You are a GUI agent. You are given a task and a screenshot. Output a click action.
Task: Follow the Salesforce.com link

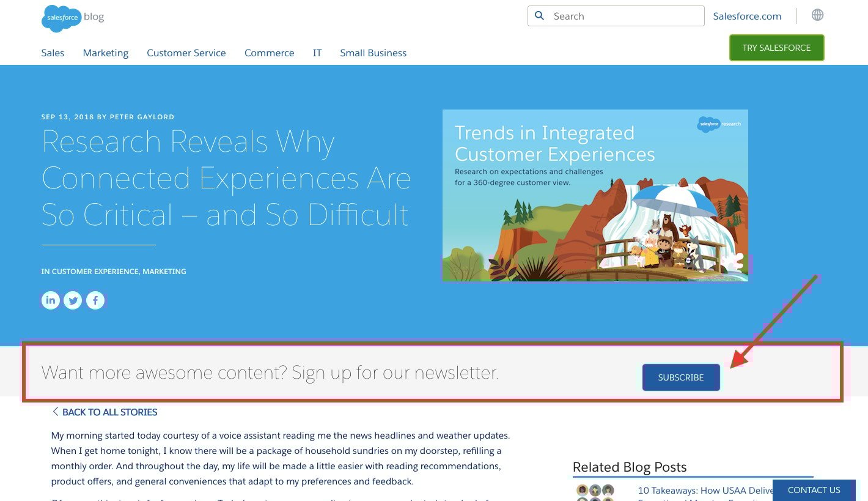pyautogui.click(x=747, y=17)
